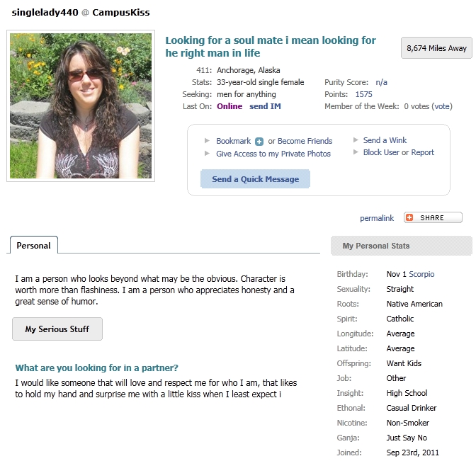Click the arrow bullet before Send a Wink
The height and width of the screenshot is (461, 476).
click(356, 140)
